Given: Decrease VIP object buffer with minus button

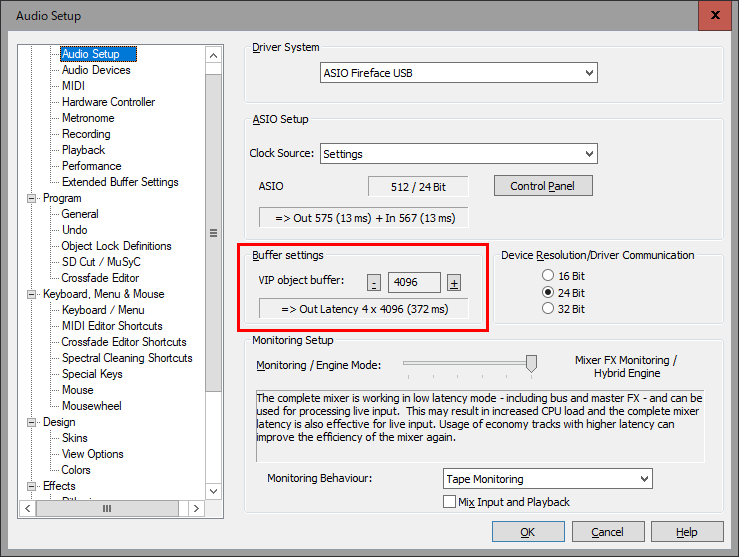Looking at the screenshot, I should click(x=373, y=283).
